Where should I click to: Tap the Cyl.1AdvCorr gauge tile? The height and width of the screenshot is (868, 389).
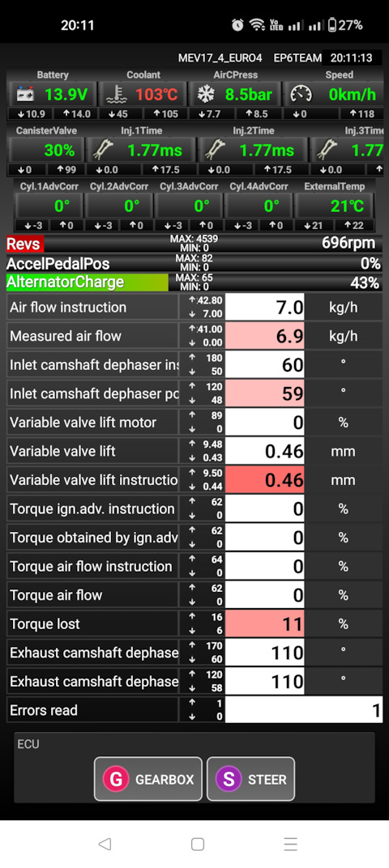point(49,206)
